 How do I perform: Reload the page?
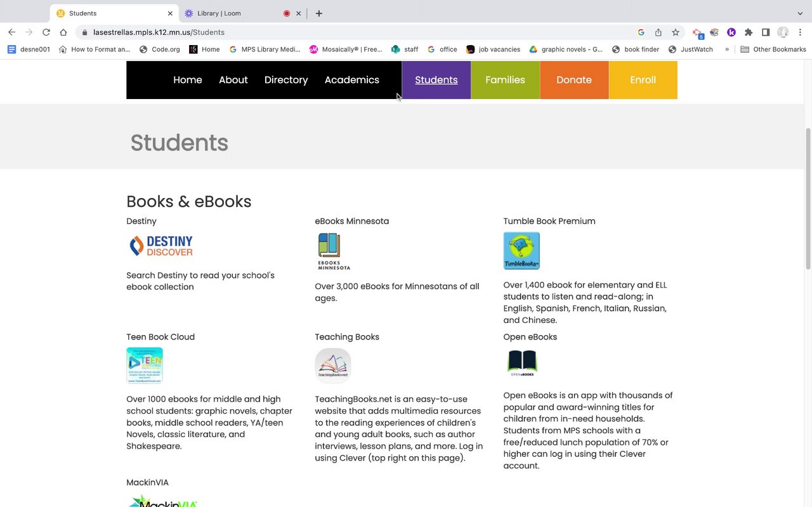pos(46,32)
